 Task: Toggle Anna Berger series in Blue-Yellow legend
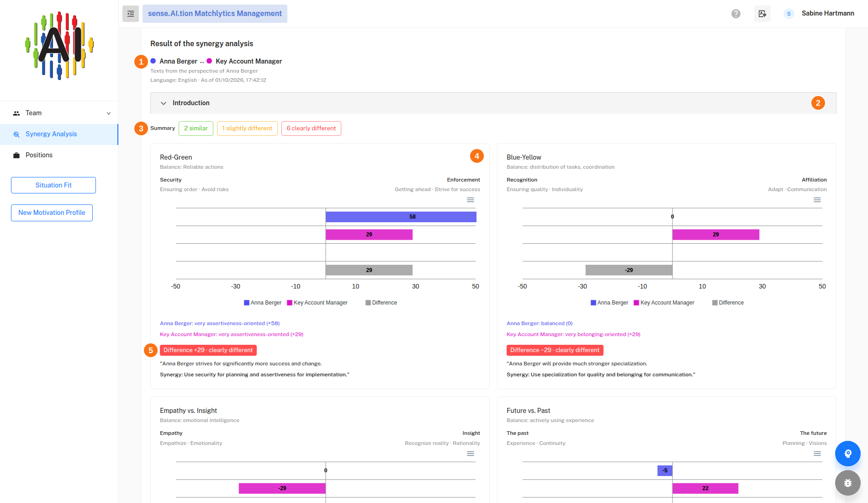[609, 303]
